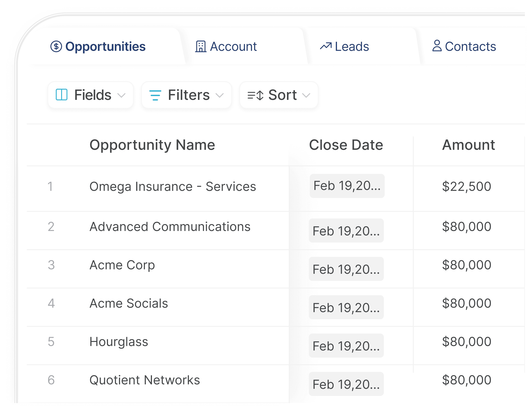The width and height of the screenshot is (532, 412).
Task: Select Advanced Communications opportunity name
Action: [x=170, y=227]
